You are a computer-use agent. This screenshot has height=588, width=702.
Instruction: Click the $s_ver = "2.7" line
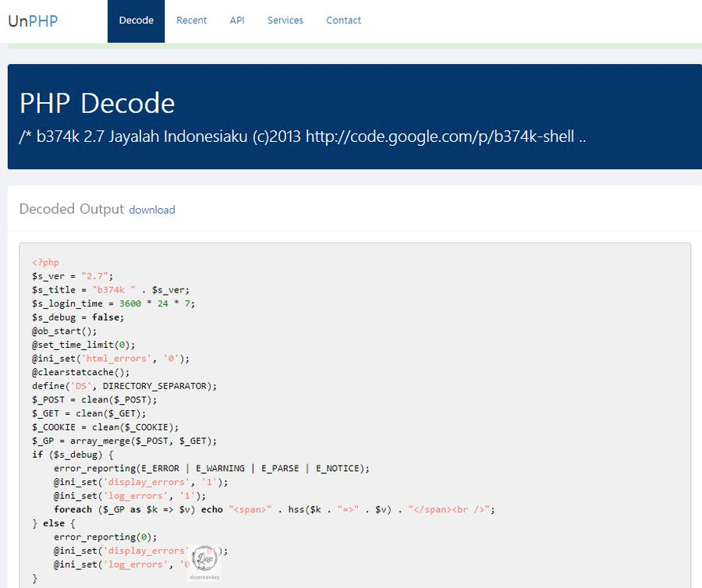pos(73,276)
